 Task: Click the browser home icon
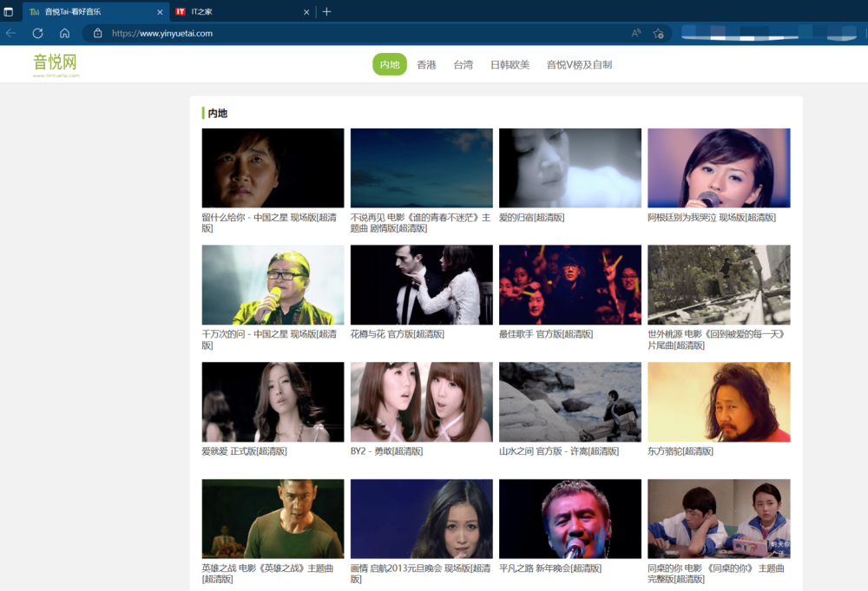click(x=64, y=33)
